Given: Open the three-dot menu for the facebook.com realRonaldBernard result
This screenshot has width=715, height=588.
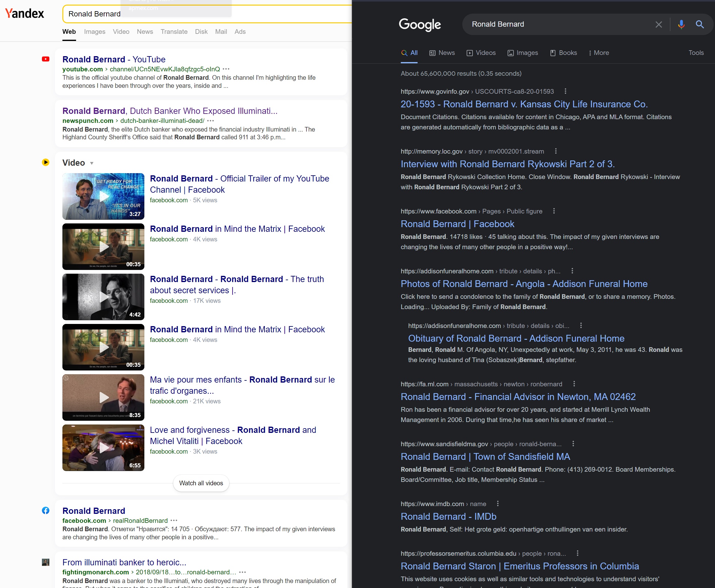Looking at the screenshot, I should click(174, 520).
